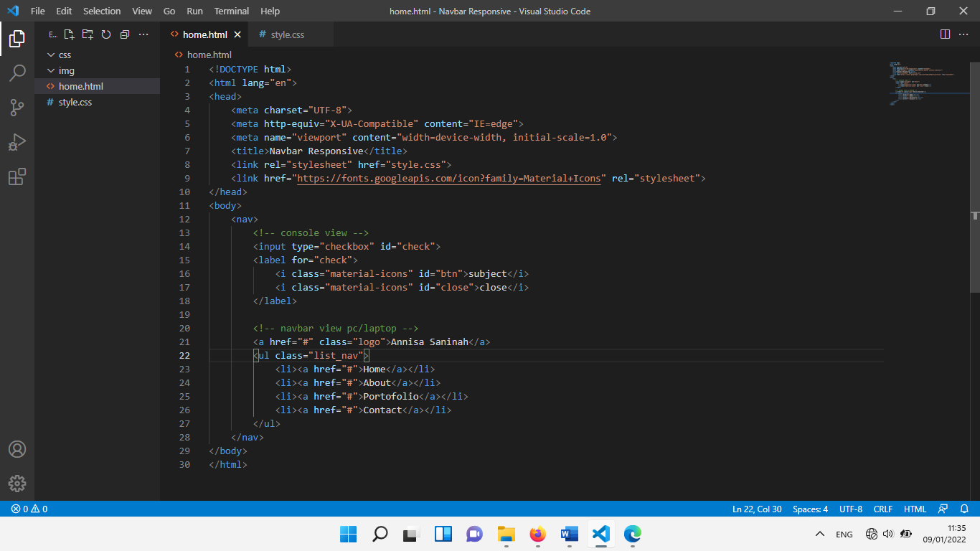Select the home.html tab
Viewport: 980px width, 551px height.
205,34
